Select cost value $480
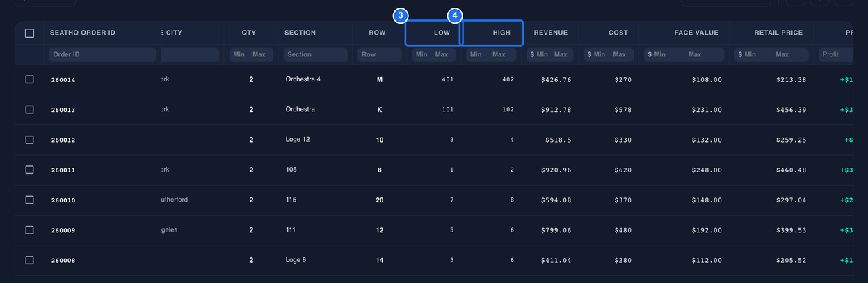 click(623, 231)
